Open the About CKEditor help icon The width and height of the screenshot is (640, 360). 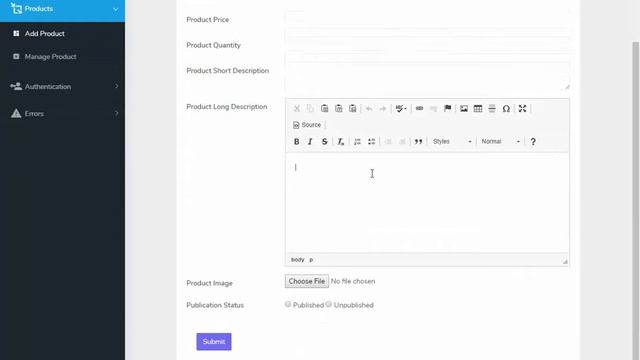(x=533, y=142)
